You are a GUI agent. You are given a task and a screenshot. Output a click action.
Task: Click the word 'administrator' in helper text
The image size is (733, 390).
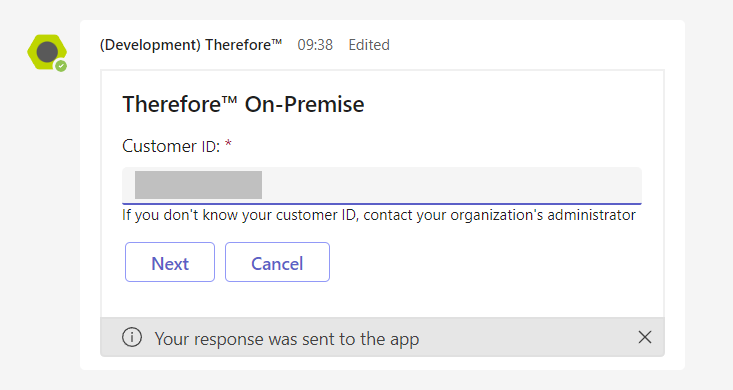click(x=591, y=215)
